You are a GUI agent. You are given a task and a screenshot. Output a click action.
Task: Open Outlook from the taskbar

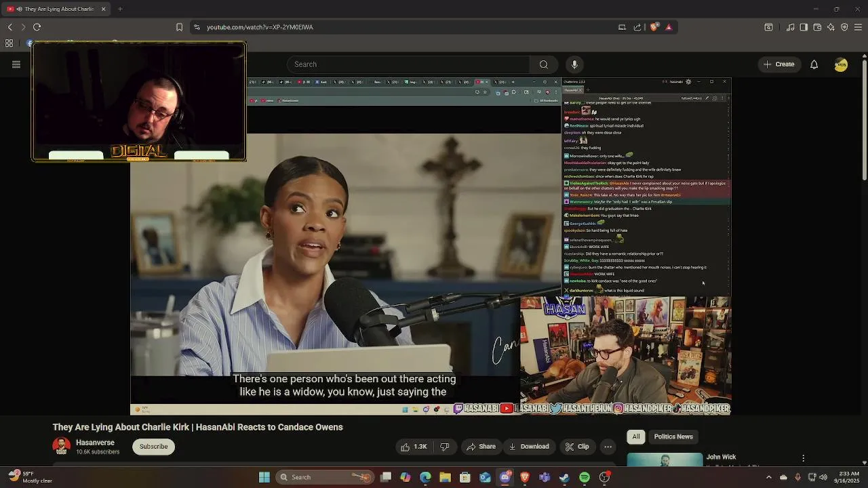click(485, 477)
